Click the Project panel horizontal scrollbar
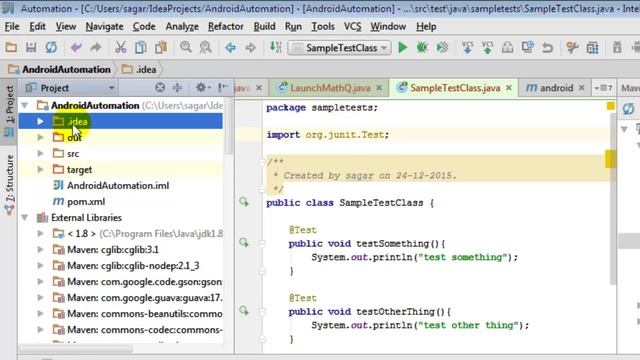This screenshot has width=640, height=360. (76, 349)
